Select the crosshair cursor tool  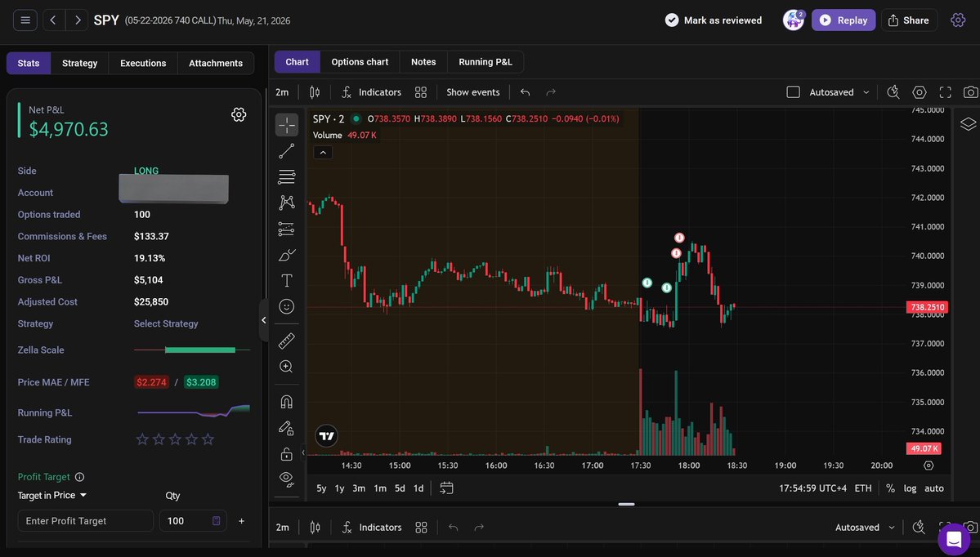[287, 125]
